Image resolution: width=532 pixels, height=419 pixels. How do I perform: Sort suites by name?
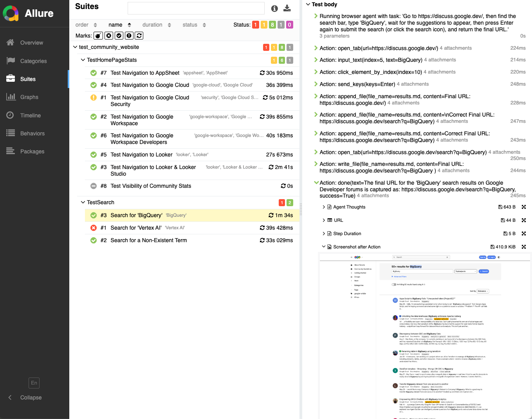120,25
